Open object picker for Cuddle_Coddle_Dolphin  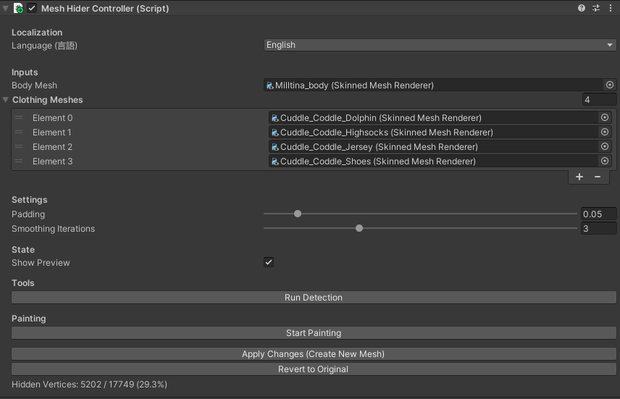[605, 117]
